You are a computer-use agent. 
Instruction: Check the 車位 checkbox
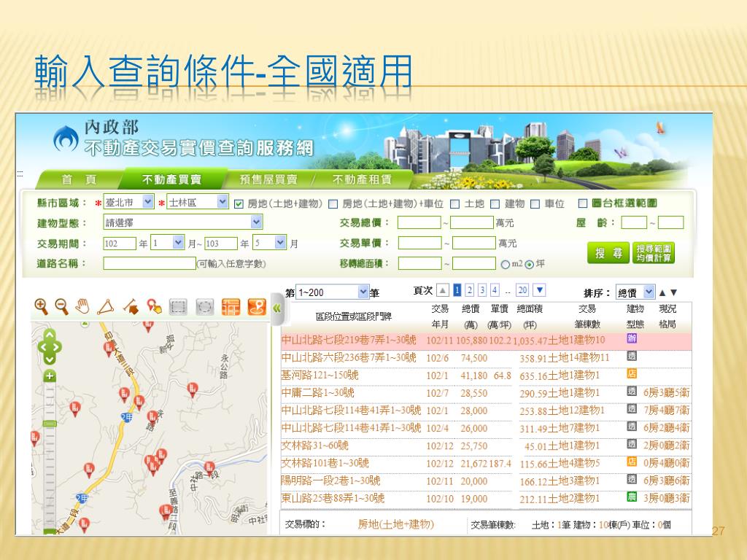tap(535, 204)
